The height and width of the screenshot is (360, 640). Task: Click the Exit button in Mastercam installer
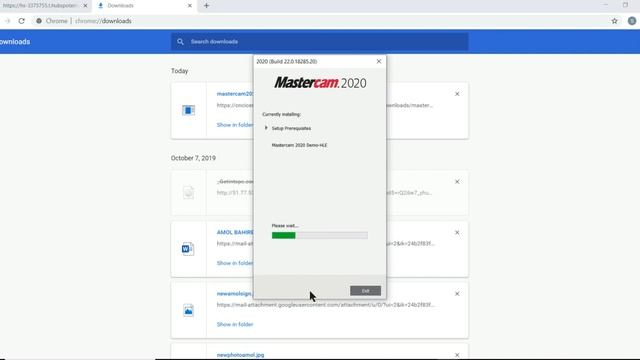pos(365,291)
